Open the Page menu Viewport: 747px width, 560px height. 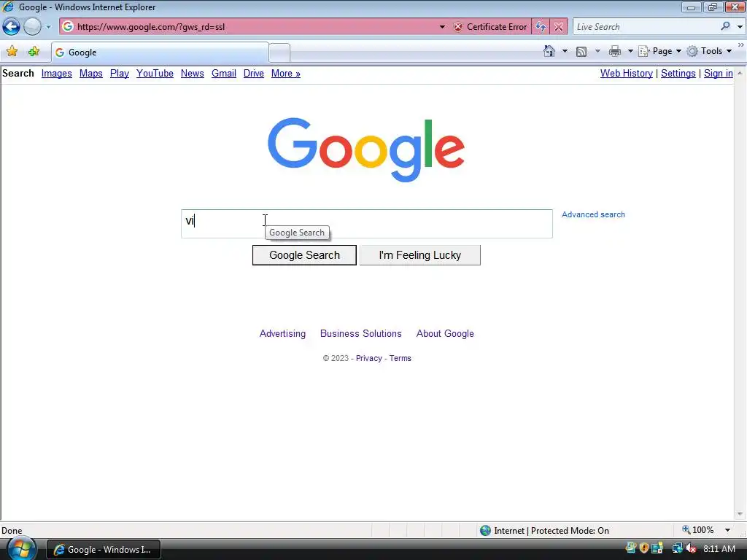(660, 51)
